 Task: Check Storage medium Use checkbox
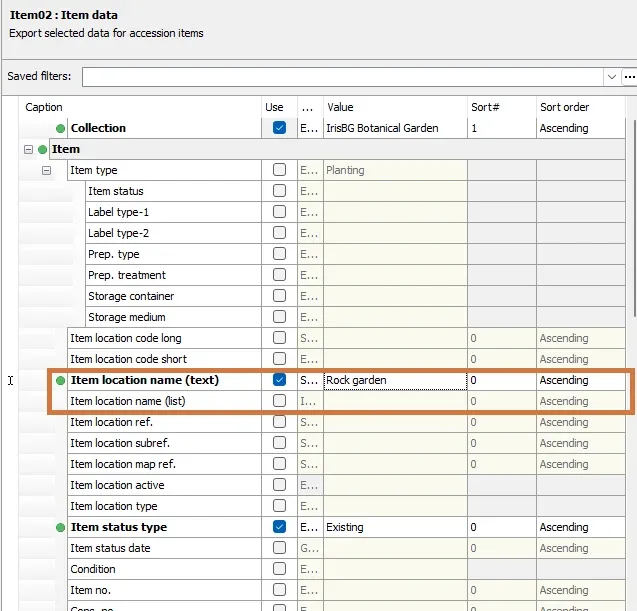pyautogui.click(x=279, y=317)
